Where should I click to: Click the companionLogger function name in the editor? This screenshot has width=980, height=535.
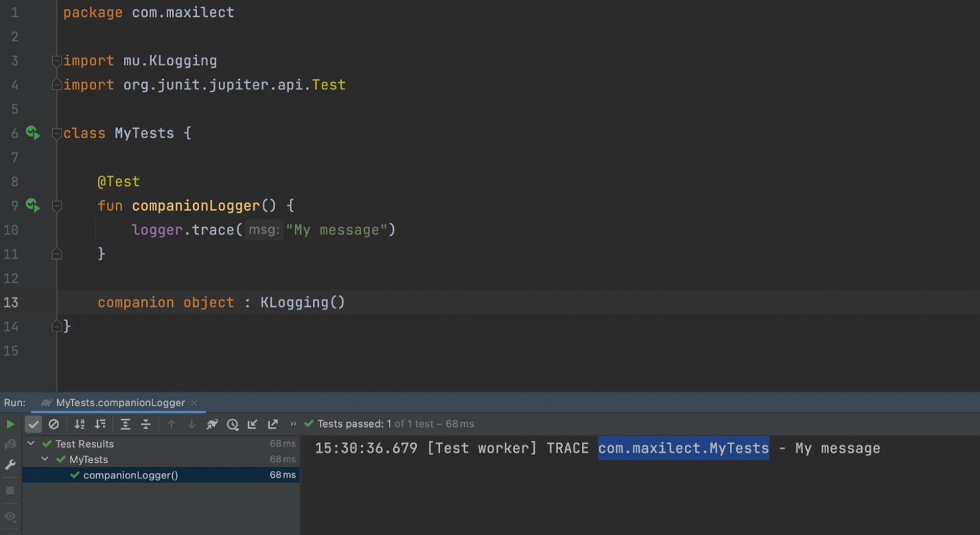point(196,206)
